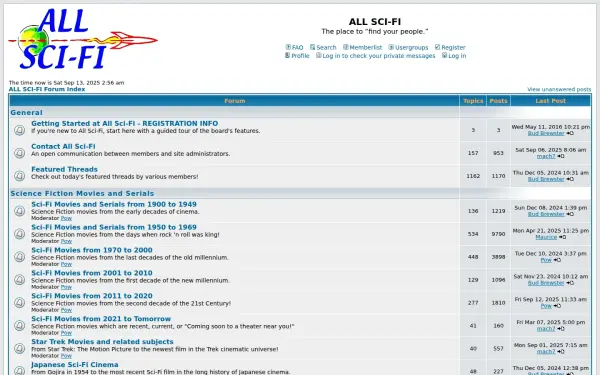Click folder icon beside 1970 to 2000 forum
Screen dimensions: 600x375
[20, 257]
